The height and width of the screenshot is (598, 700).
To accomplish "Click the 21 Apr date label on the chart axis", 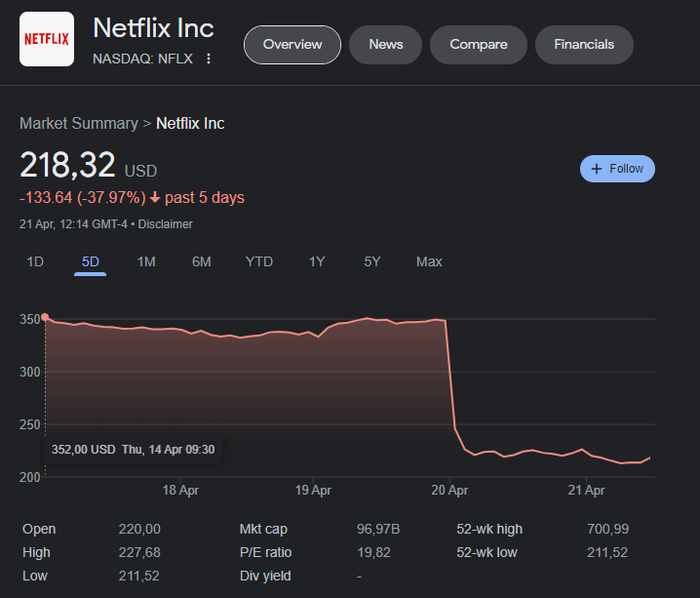I will click(586, 491).
